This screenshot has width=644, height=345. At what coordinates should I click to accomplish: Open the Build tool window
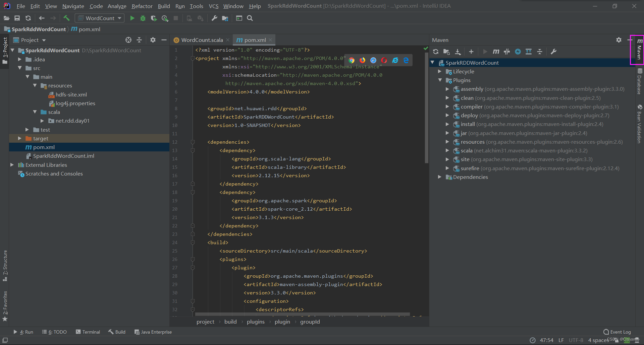tap(117, 332)
